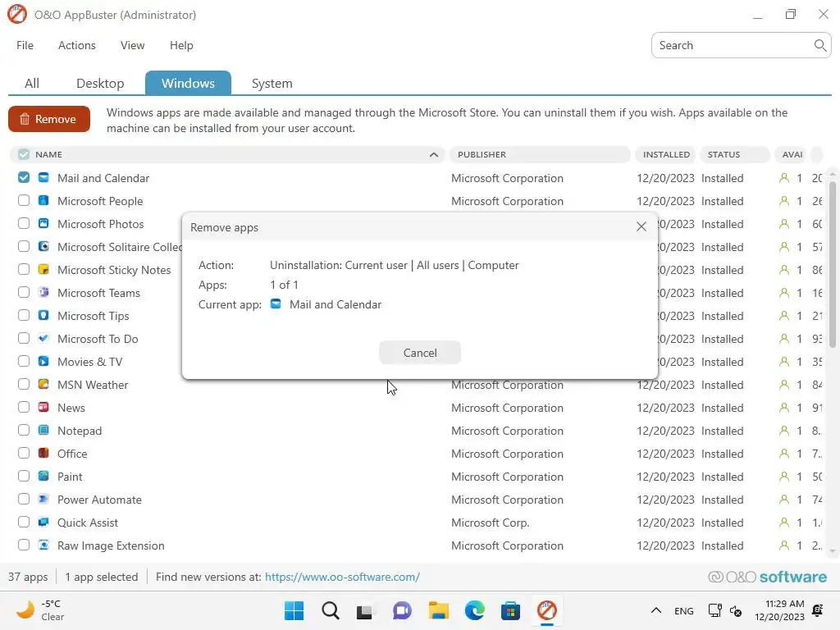Click the O&O AppBuster taskbar icon

pyautogui.click(x=547, y=610)
